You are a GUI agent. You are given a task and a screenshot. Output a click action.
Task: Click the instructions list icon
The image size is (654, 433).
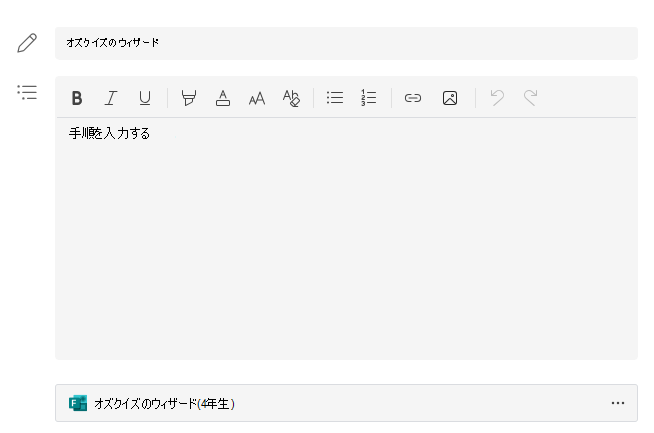tap(27, 92)
